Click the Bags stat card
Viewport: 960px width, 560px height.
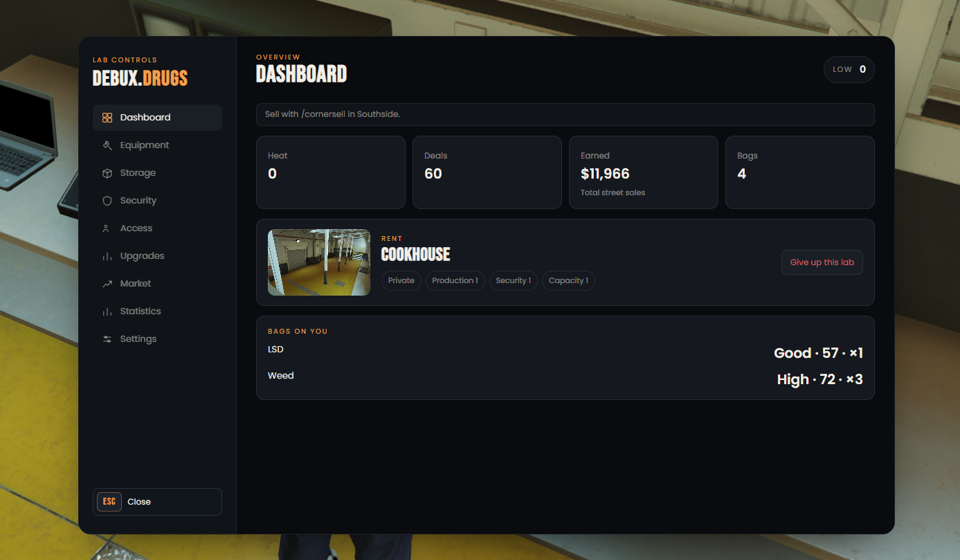(x=800, y=172)
